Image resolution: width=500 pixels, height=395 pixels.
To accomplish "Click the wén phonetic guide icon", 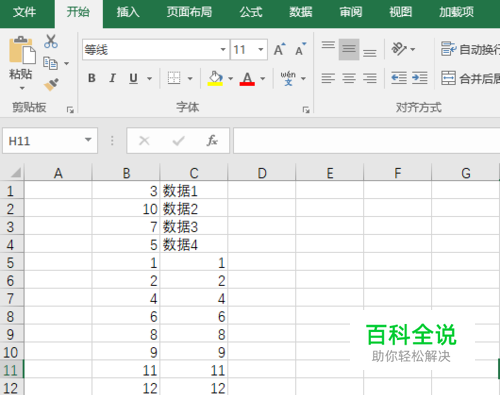I will (x=288, y=78).
